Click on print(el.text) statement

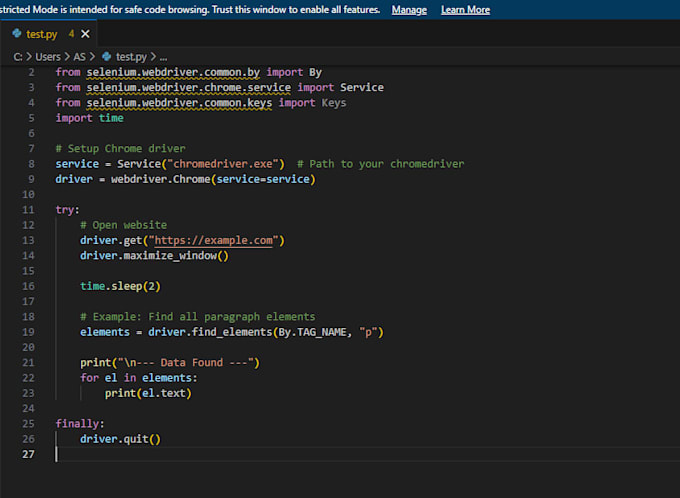pyautogui.click(x=148, y=393)
